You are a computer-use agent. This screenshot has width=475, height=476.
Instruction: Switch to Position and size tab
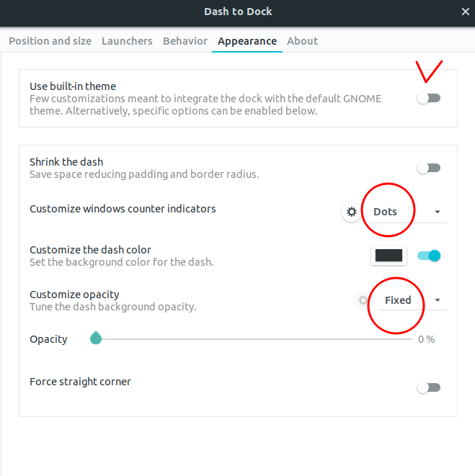point(50,41)
